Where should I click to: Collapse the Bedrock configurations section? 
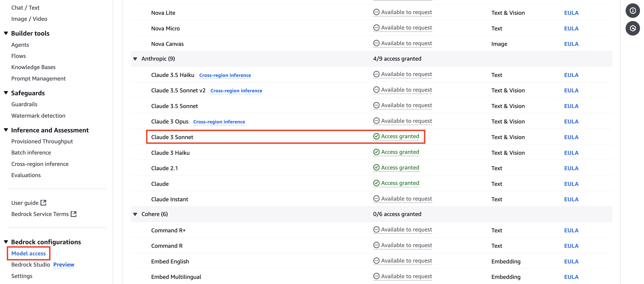(x=6, y=242)
